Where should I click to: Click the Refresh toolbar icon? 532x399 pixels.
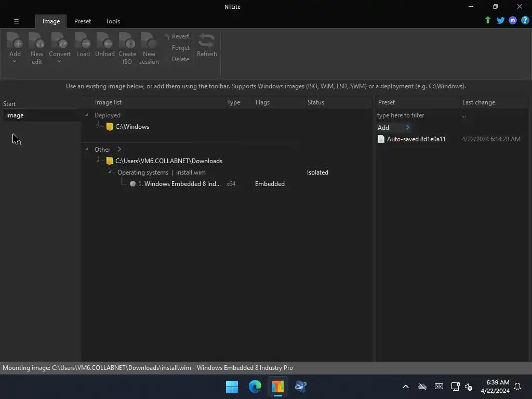click(207, 41)
